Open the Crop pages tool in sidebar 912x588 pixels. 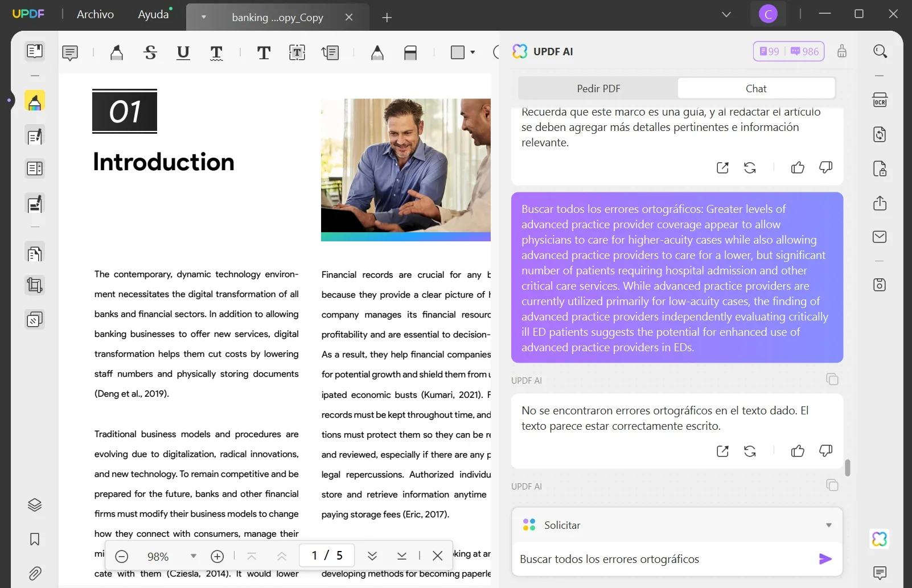[35, 285]
